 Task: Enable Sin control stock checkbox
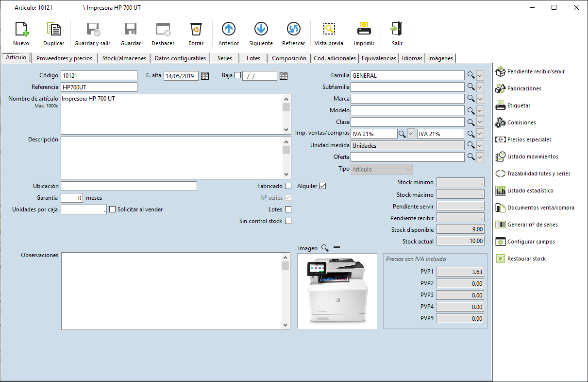288,221
